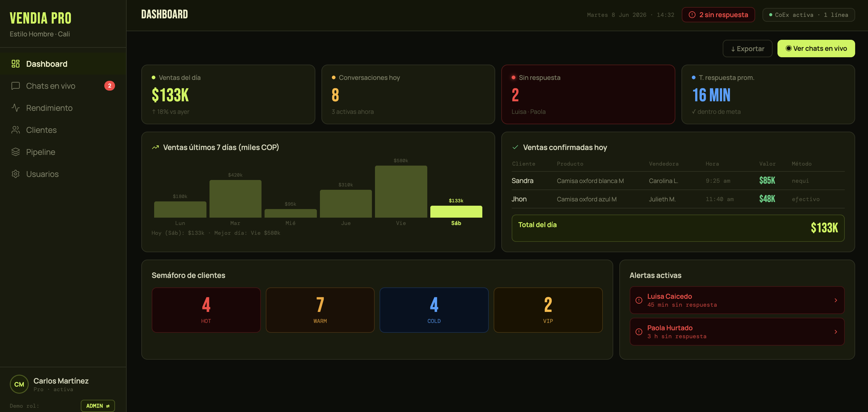Click the red badge 2 on Chats en vivo

(x=109, y=86)
